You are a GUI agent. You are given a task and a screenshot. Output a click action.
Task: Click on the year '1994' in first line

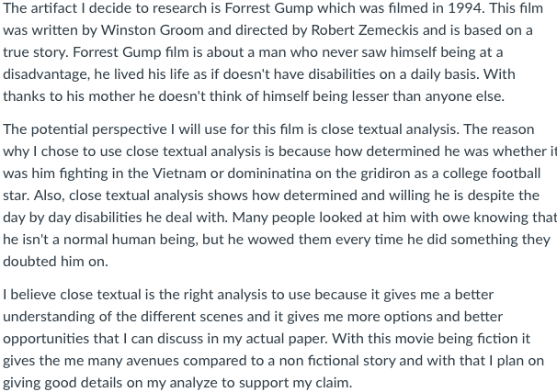(466, 8)
